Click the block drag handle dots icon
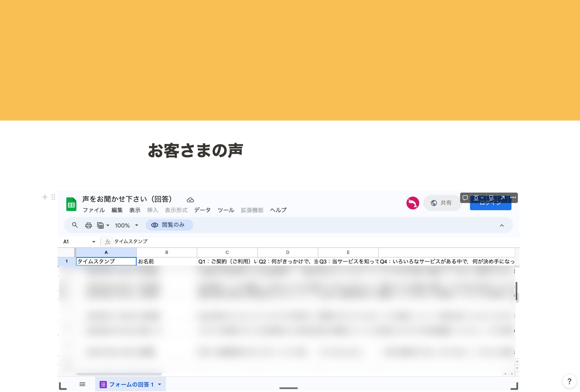Viewport: 580px width, 392px height. [53, 197]
